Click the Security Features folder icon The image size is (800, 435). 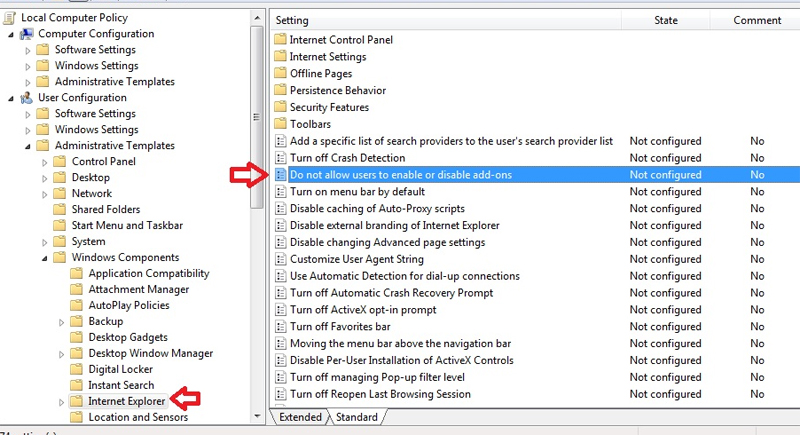[280, 107]
